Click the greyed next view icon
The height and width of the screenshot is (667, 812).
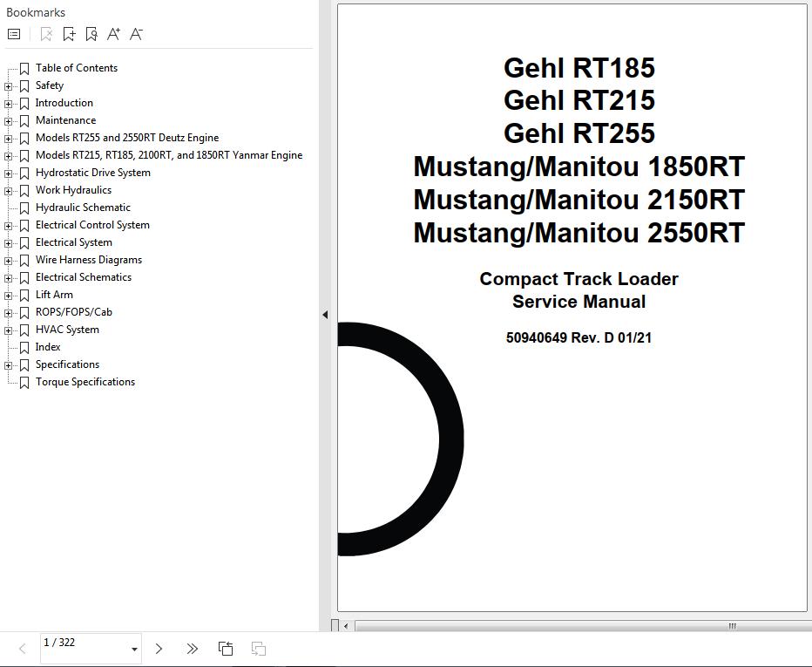[259, 649]
